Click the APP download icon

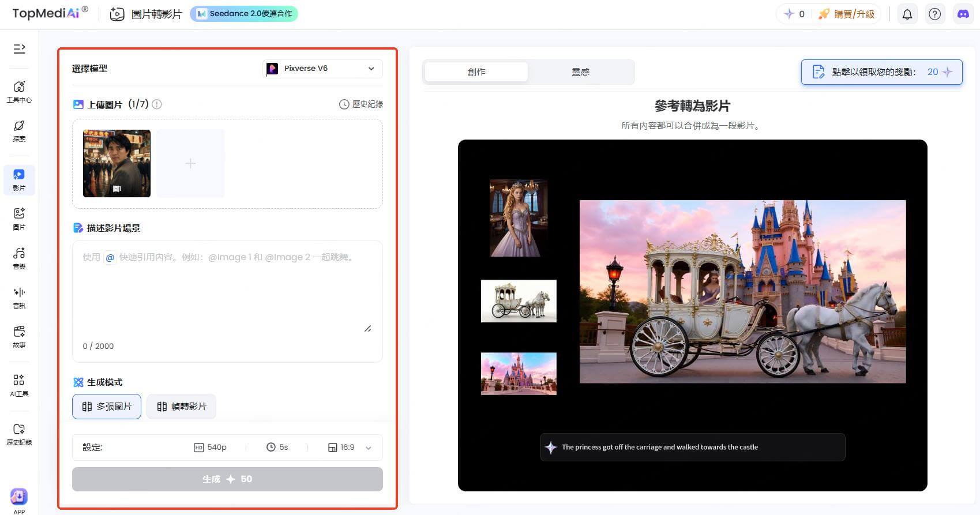click(x=19, y=497)
